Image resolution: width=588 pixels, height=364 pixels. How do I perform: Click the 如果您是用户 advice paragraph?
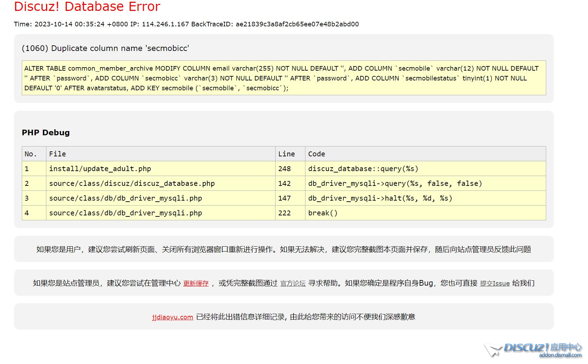284,249
